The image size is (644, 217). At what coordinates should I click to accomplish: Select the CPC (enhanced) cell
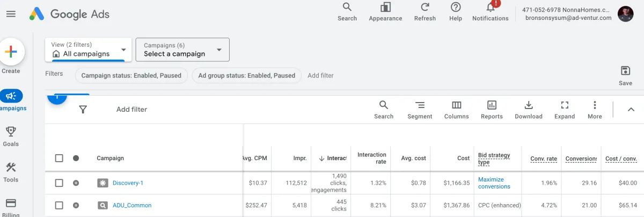click(500, 205)
